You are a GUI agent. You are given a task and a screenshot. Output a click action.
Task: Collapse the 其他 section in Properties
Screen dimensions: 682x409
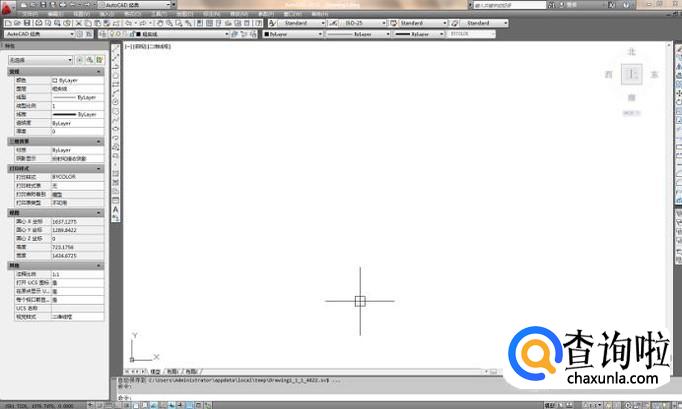99,265
